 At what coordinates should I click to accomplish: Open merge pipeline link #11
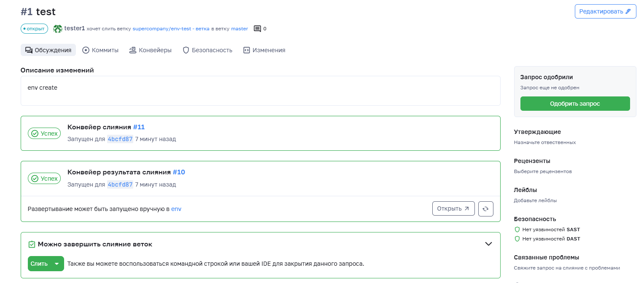pos(139,127)
